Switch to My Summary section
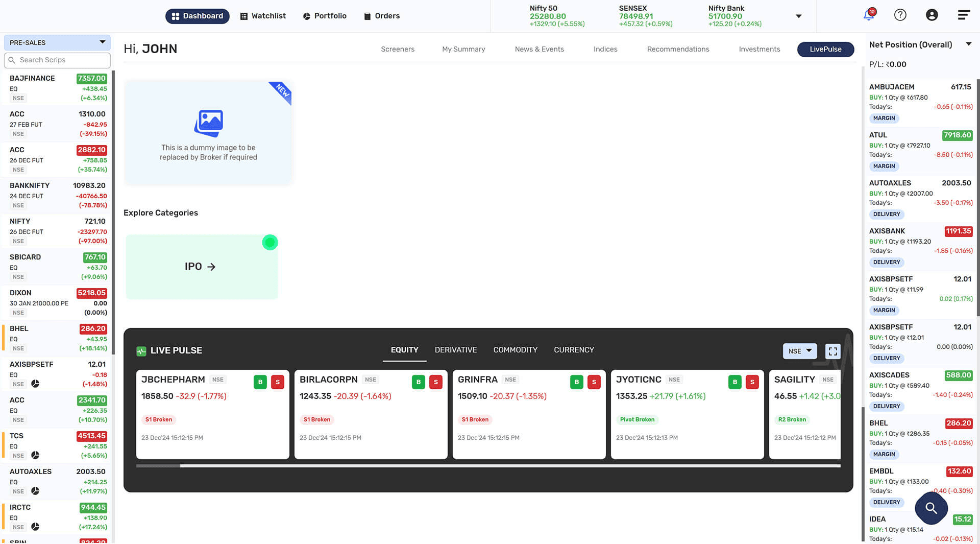 coord(463,49)
